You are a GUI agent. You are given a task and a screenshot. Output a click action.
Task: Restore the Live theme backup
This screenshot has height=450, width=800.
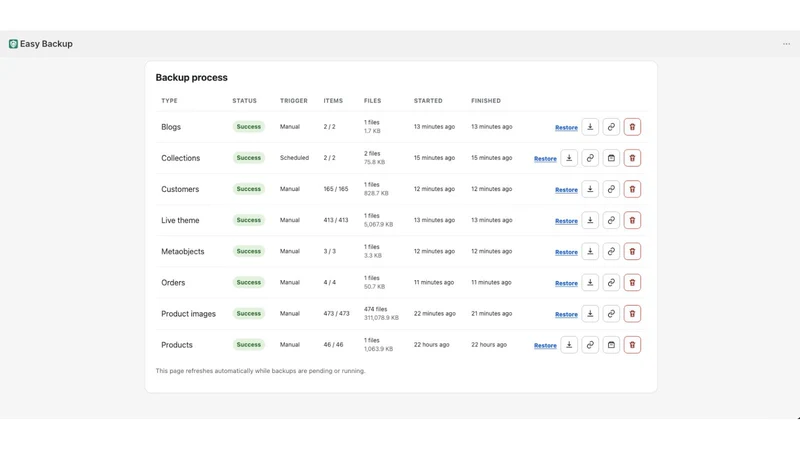pos(566,221)
